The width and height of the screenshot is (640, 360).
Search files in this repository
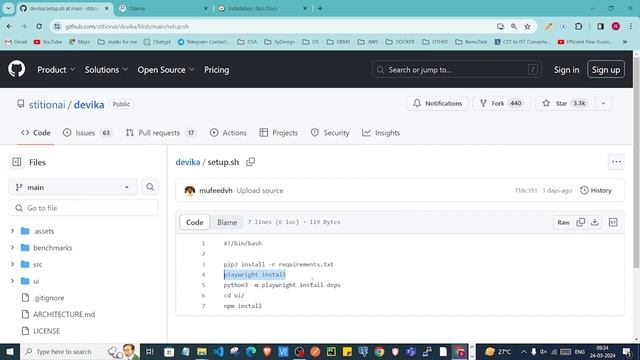(x=150, y=187)
